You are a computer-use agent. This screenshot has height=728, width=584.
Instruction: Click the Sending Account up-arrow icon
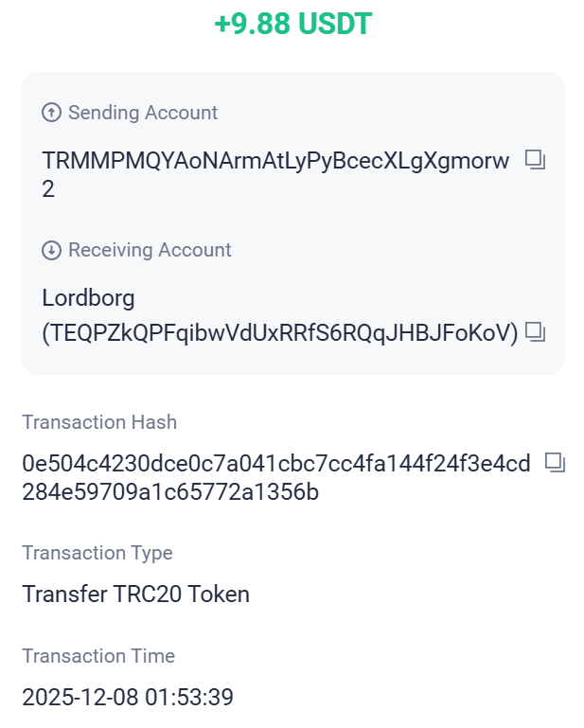[x=51, y=113]
